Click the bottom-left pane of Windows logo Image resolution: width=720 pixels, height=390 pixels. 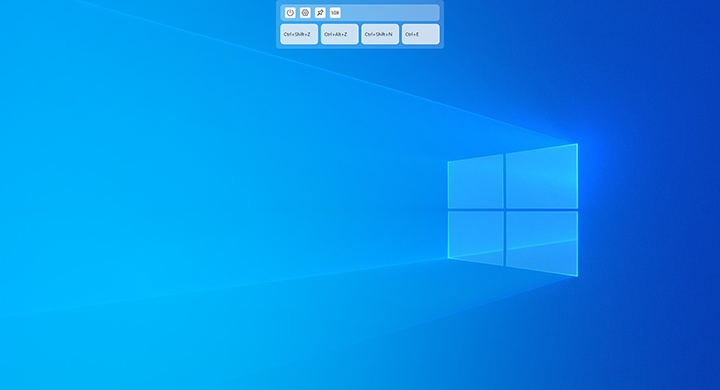pos(475,238)
